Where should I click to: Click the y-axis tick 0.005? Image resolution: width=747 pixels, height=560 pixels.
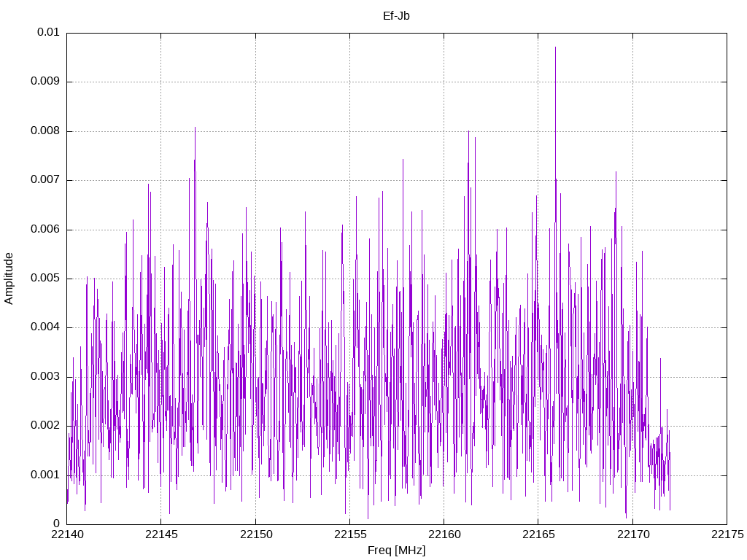pos(45,279)
